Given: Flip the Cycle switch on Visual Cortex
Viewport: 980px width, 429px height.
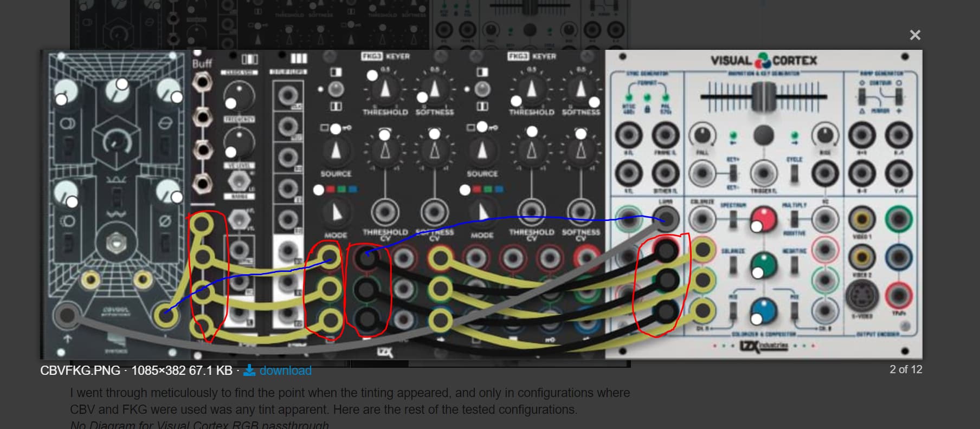Looking at the screenshot, I should [x=794, y=173].
